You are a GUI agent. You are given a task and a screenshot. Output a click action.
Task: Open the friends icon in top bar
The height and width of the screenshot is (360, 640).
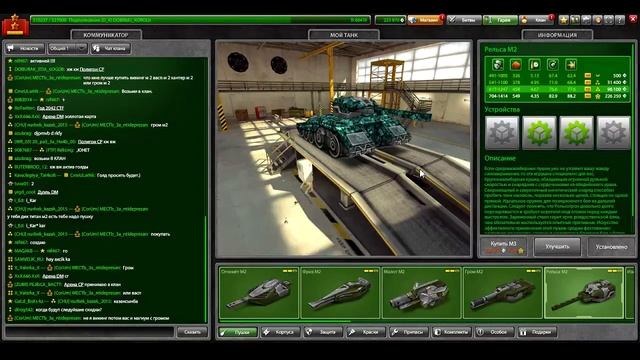click(x=575, y=20)
